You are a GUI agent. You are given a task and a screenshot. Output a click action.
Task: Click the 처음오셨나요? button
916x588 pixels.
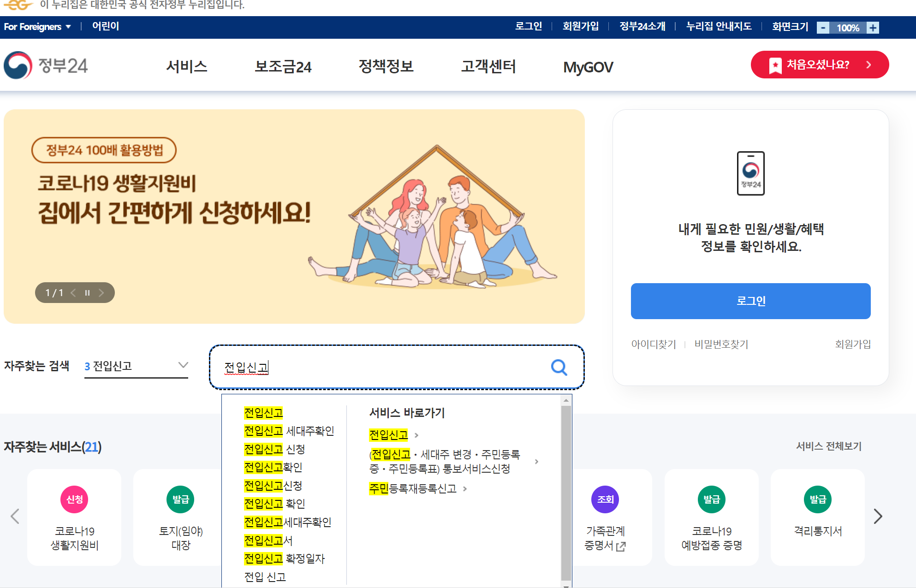click(820, 65)
